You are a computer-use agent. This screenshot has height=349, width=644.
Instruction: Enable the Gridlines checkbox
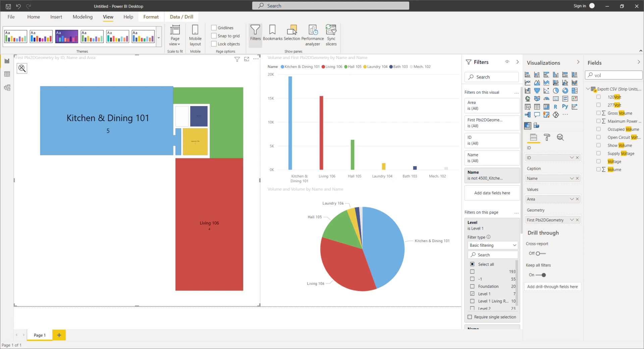pos(214,28)
